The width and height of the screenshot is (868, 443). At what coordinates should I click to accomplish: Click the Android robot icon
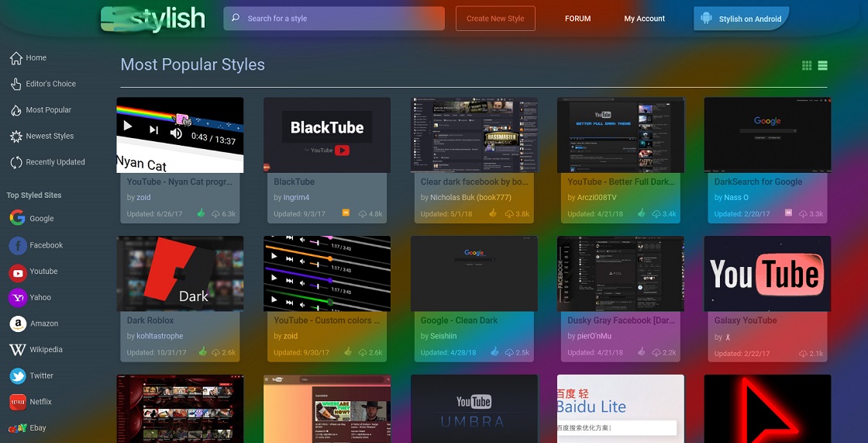(706, 19)
